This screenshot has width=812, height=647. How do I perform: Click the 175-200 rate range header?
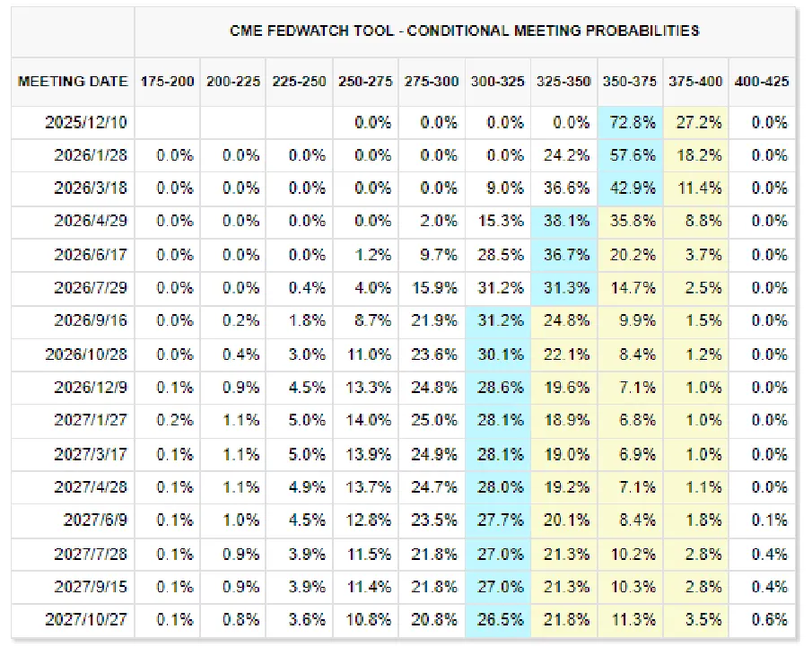pyautogui.click(x=167, y=81)
